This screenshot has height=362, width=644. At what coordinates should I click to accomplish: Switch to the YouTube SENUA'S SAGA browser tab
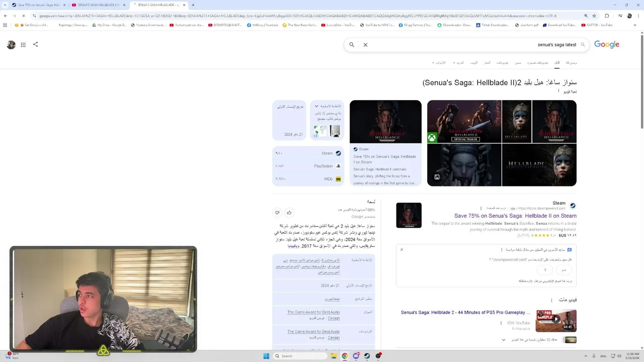[x=98, y=5]
